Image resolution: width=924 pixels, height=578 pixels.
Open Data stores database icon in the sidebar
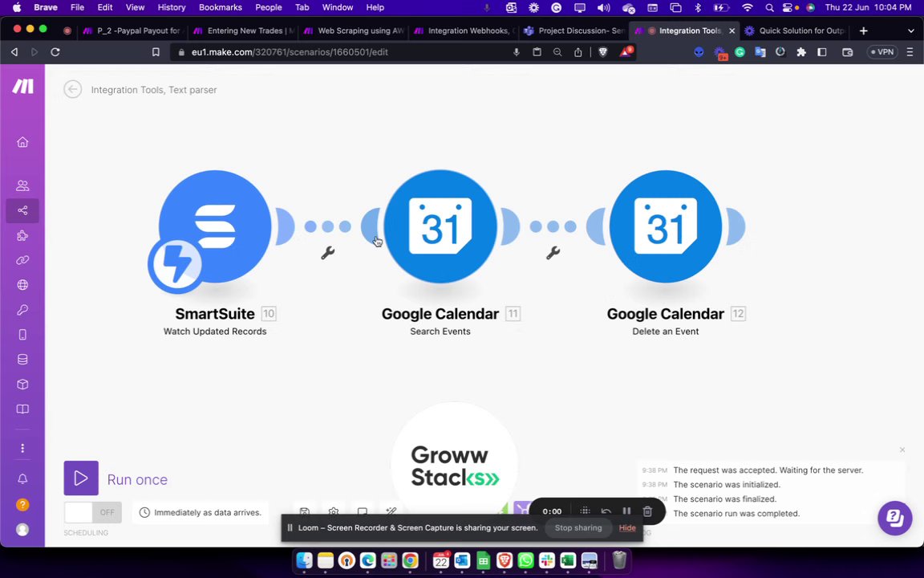pos(22,359)
